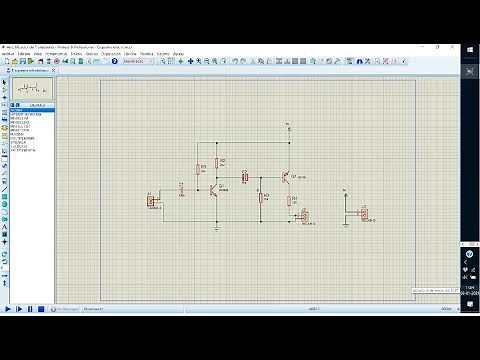Cut the selection to clipboard
Screen dimensions: 480x360
click(x=253, y=61)
